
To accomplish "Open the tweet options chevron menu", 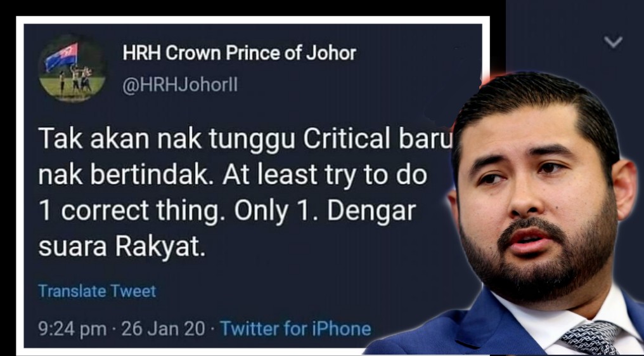I will [613, 42].
